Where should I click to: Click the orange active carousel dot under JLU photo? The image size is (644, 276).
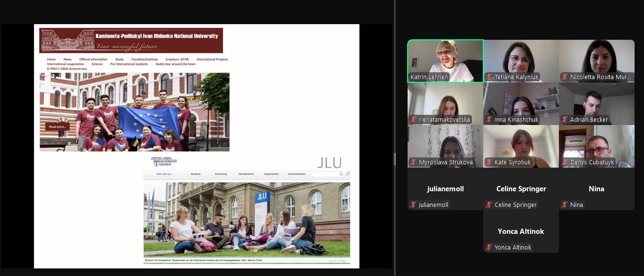[x=344, y=261]
